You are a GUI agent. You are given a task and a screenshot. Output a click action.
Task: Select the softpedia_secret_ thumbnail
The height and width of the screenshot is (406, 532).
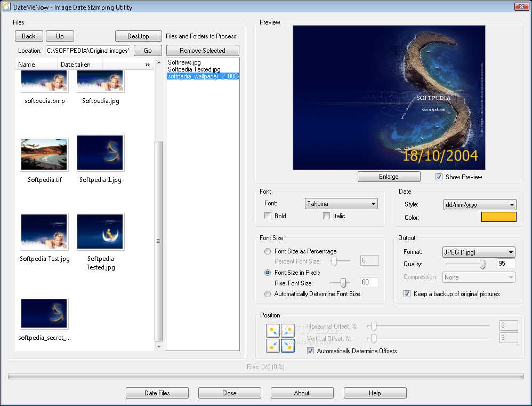pyautogui.click(x=44, y=314)
